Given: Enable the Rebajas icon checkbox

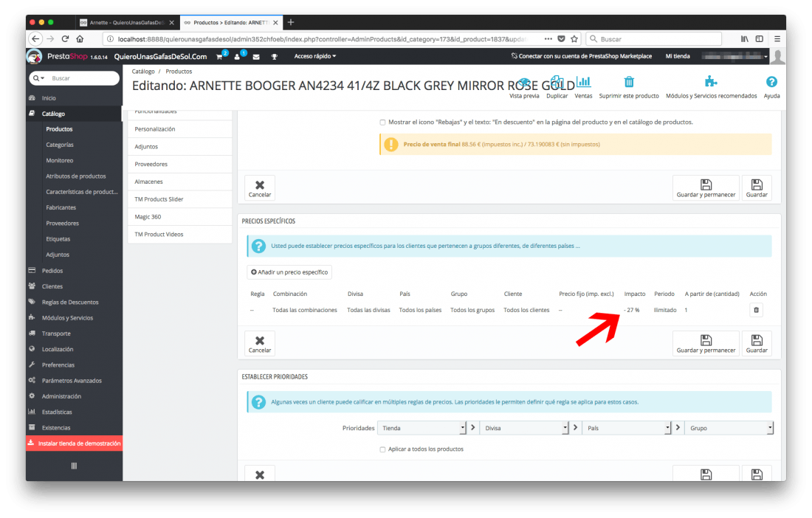Looking at the screenshot, I should [382, 122].
